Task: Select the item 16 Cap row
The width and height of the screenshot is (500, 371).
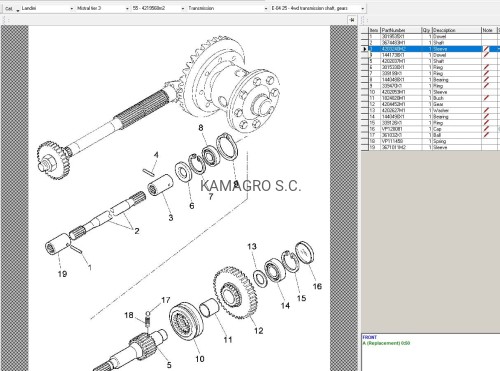Action: point(433,129)
